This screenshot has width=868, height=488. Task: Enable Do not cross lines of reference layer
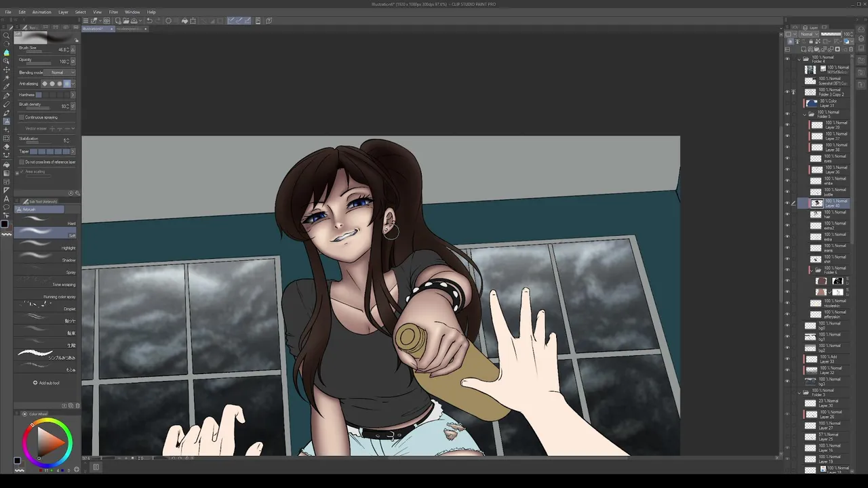point(22,162)
